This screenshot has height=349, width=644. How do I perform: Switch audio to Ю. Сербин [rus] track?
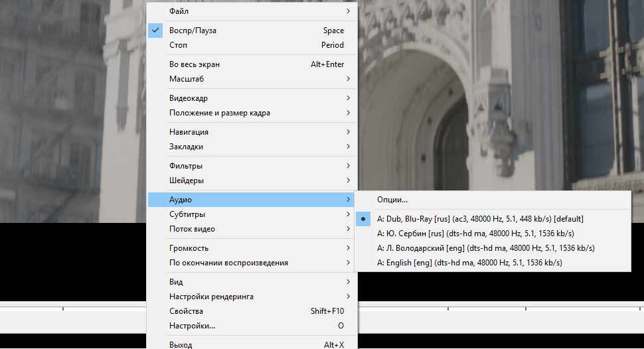[475, 234]
